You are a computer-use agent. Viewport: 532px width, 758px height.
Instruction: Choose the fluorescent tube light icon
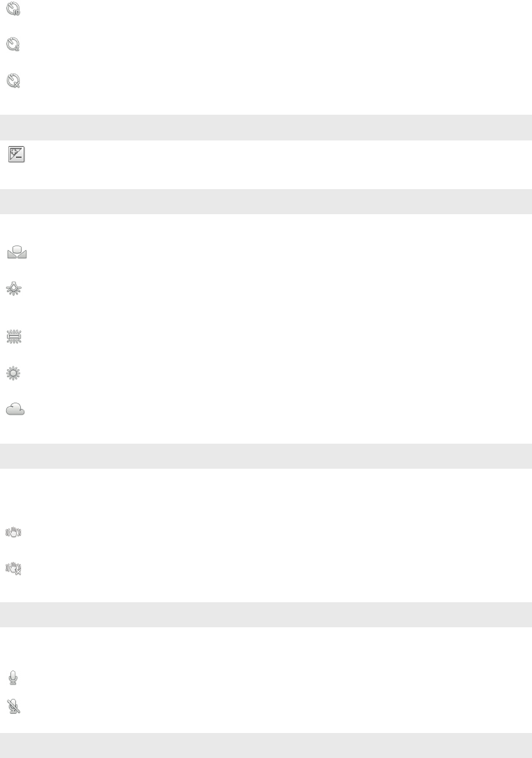[15, 337]
